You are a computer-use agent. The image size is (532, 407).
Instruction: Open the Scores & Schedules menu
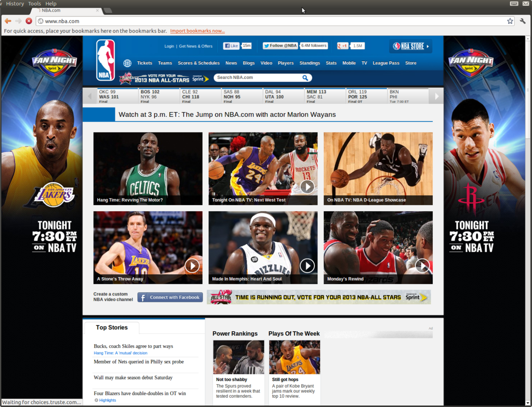point(198,63)
